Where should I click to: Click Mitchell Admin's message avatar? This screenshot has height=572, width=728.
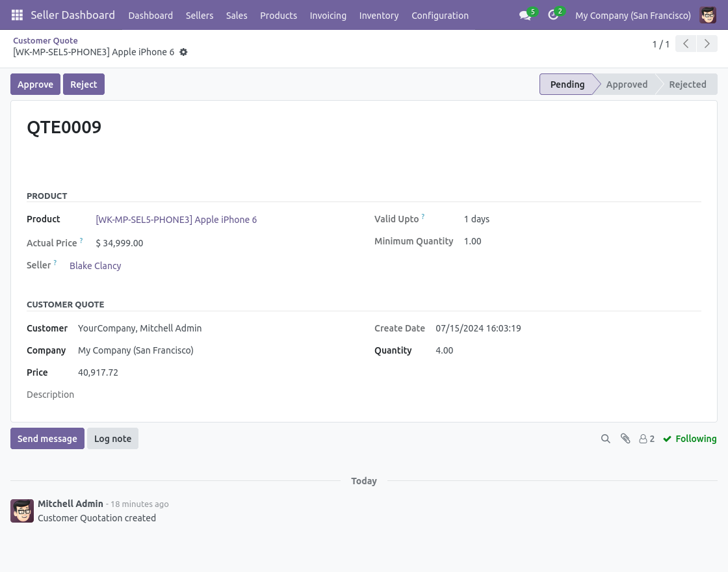tap(22, 511)
